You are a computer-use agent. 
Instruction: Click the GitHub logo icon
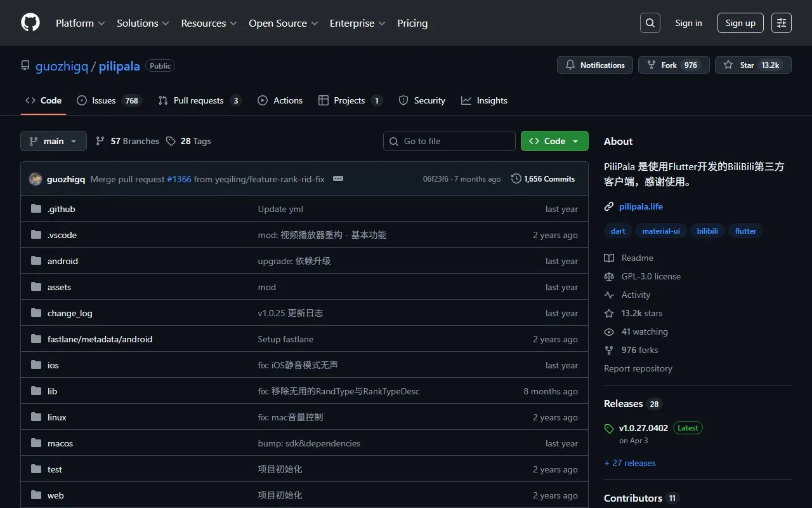pyautogui.click(x=30, y=23)
